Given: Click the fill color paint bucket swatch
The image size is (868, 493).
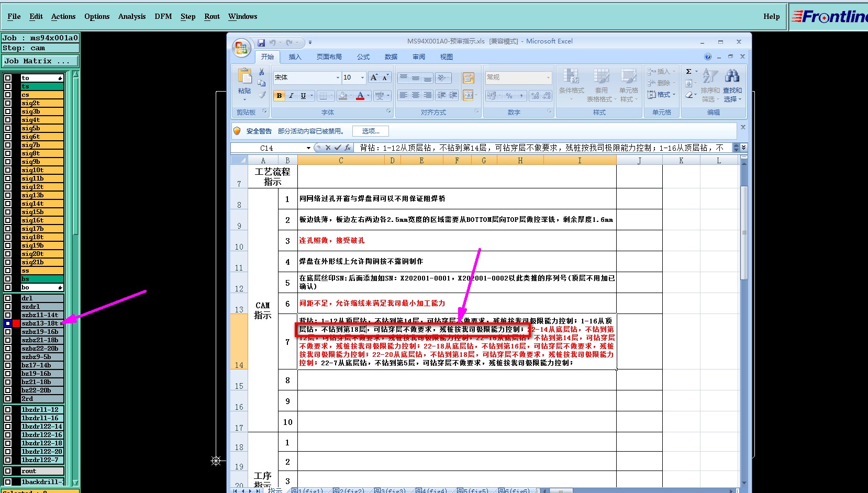Looking at the screenshot, I should (x=342, y=96).
